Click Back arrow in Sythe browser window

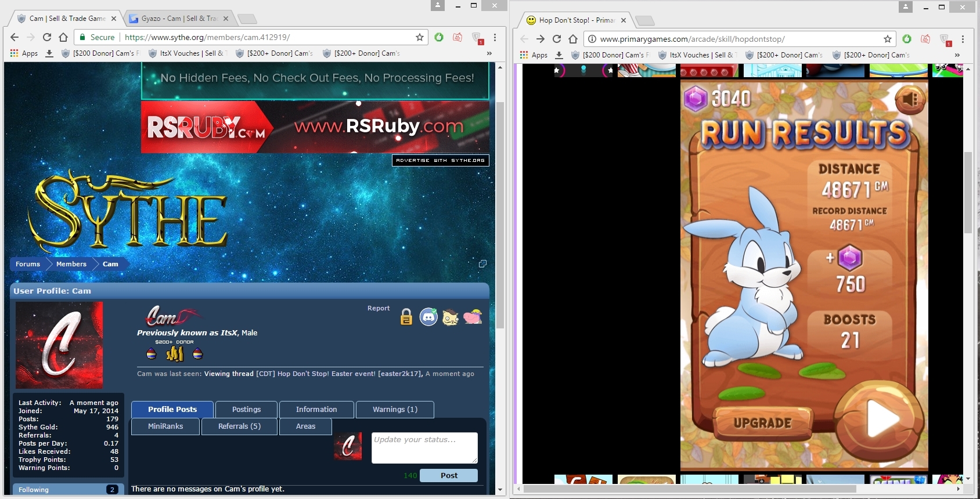point(15,37)
